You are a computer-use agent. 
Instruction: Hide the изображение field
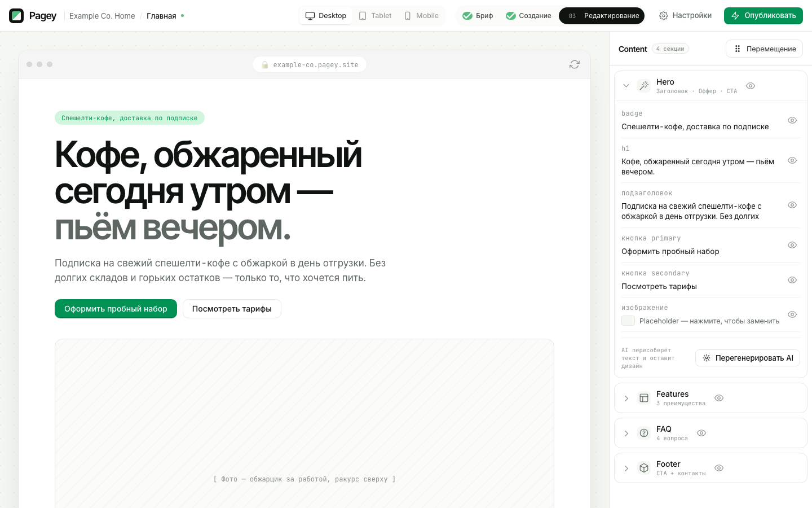tap(792, 314)
